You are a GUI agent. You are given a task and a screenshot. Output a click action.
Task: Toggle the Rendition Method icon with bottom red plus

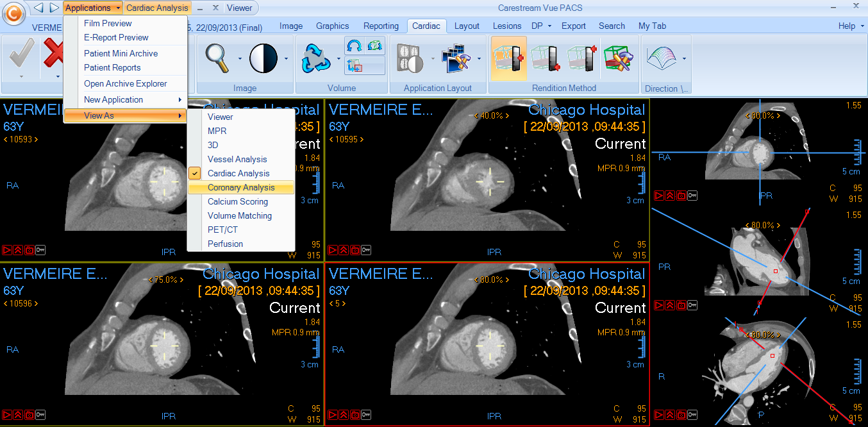point(546,58)
